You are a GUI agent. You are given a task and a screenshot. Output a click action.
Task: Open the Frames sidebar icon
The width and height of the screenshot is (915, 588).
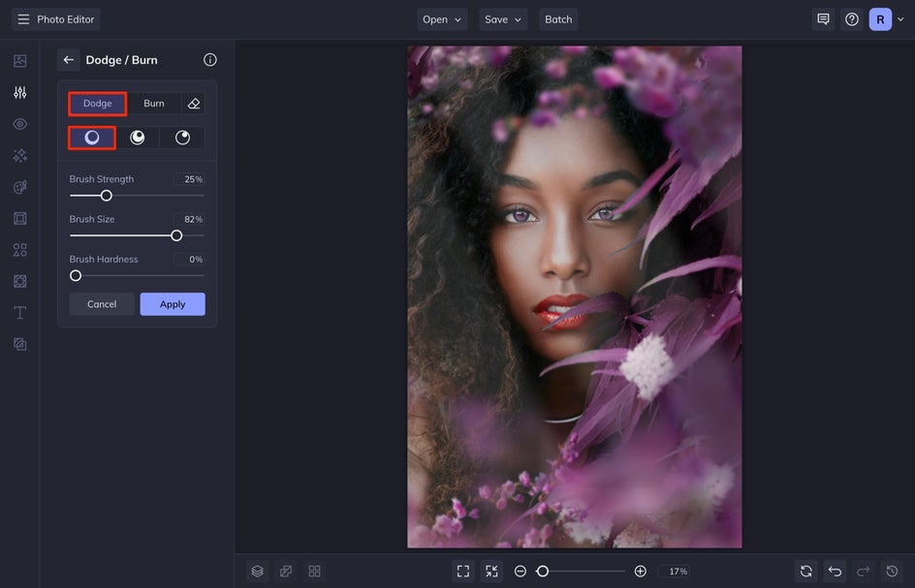pos(19,218)
